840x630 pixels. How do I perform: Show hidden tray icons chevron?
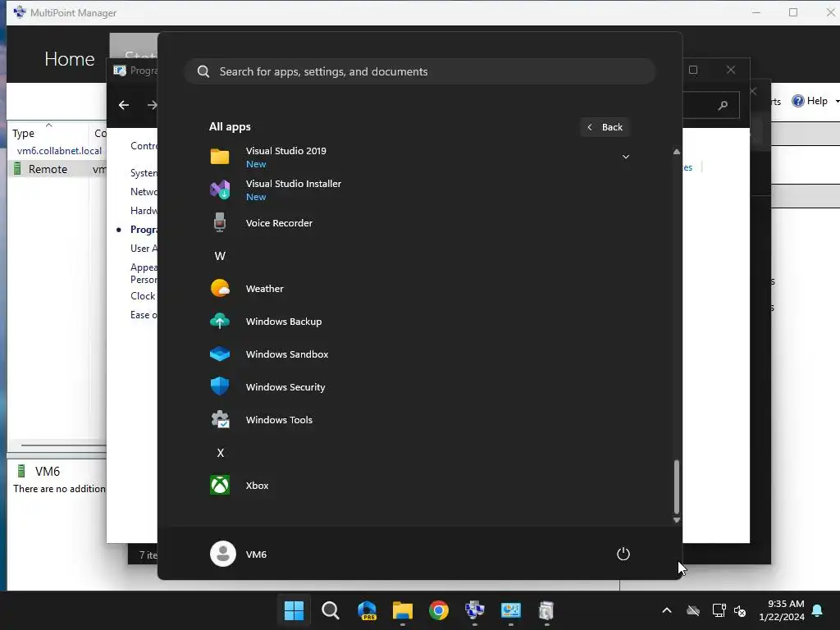click(x=666, y=610)
